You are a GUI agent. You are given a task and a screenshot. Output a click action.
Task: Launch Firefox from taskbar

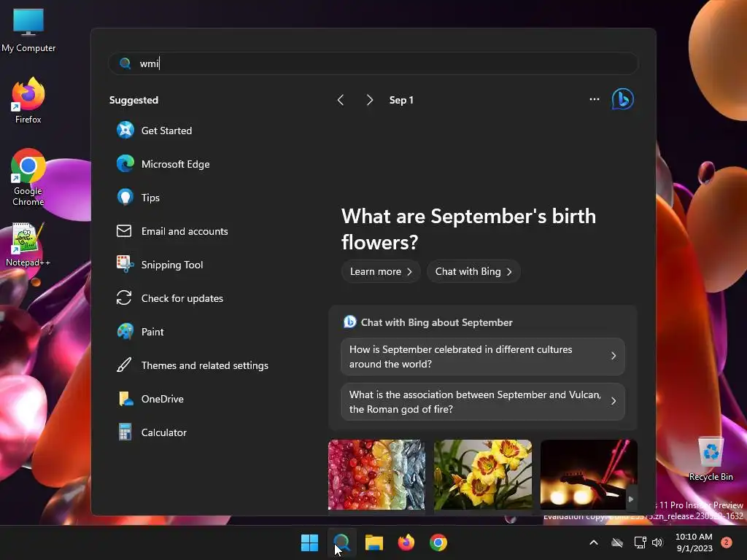[x=406, y=542]
